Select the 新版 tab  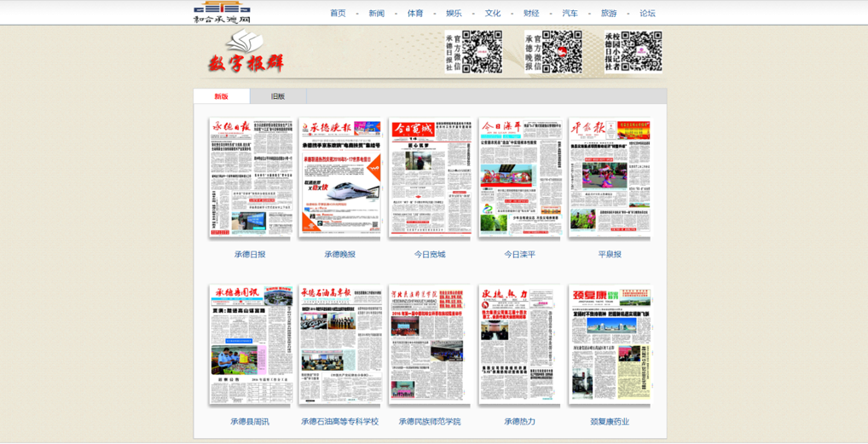[221, 96]
